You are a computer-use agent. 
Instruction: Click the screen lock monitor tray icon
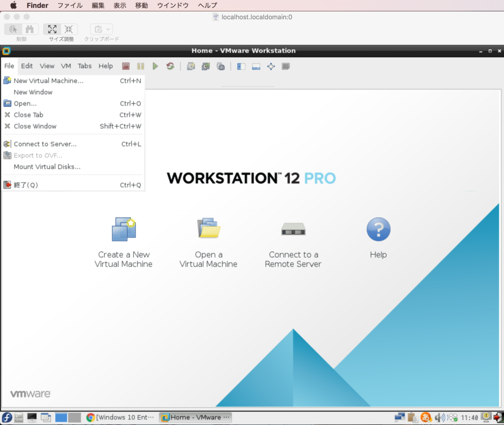click(x=486, y=417)
